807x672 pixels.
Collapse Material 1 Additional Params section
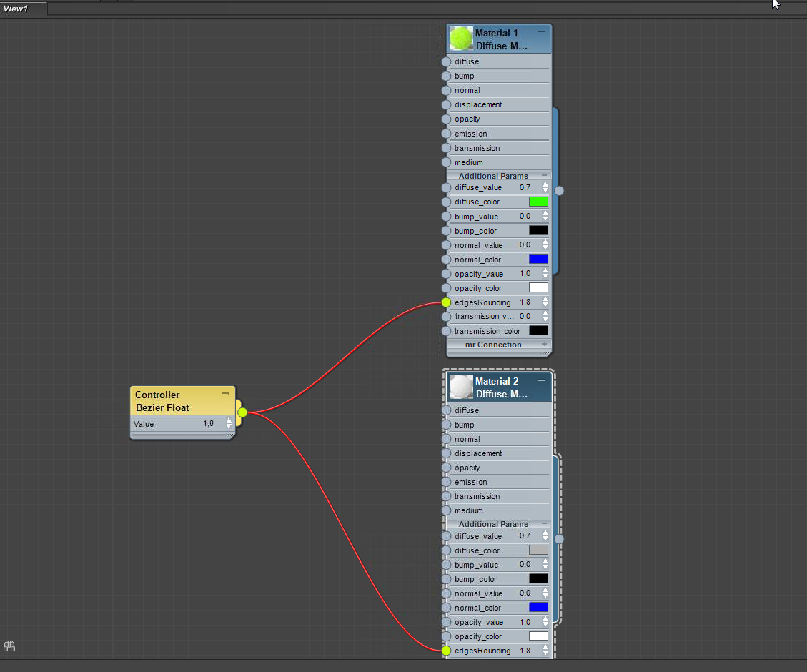click(544, 175)
